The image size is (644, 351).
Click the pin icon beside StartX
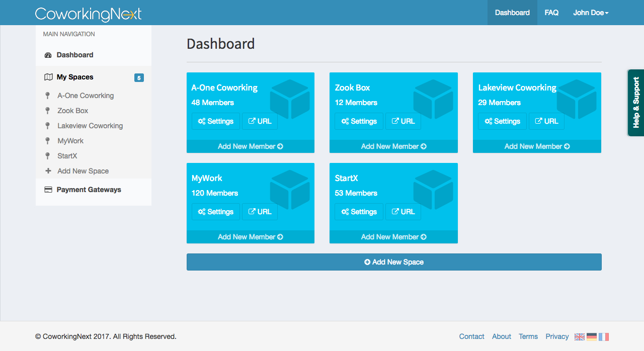tap(48, 156)
